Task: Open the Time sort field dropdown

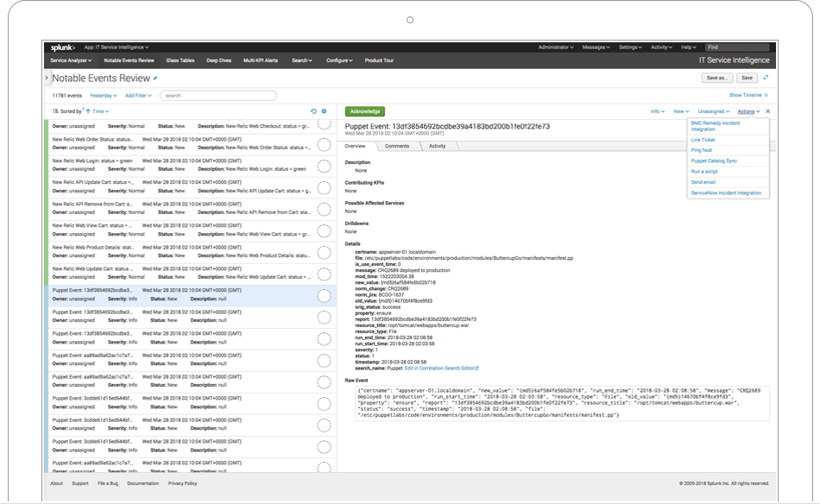Action: click(x=101, y=111)
